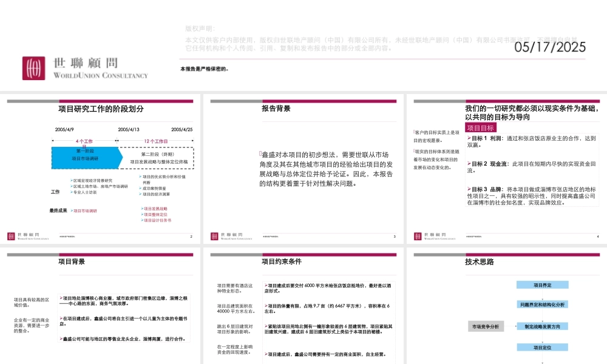Open the 技术思路 slide thumbnail

coord(507,306)
